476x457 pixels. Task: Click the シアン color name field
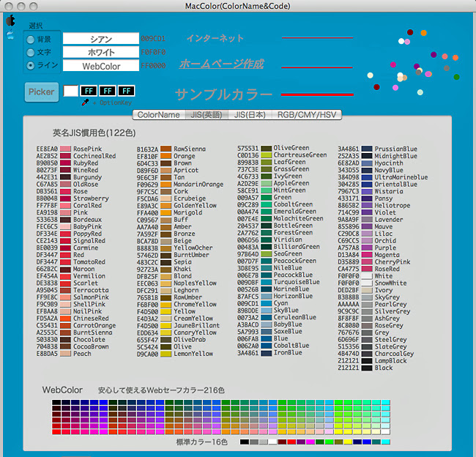[x=101, y=39]
